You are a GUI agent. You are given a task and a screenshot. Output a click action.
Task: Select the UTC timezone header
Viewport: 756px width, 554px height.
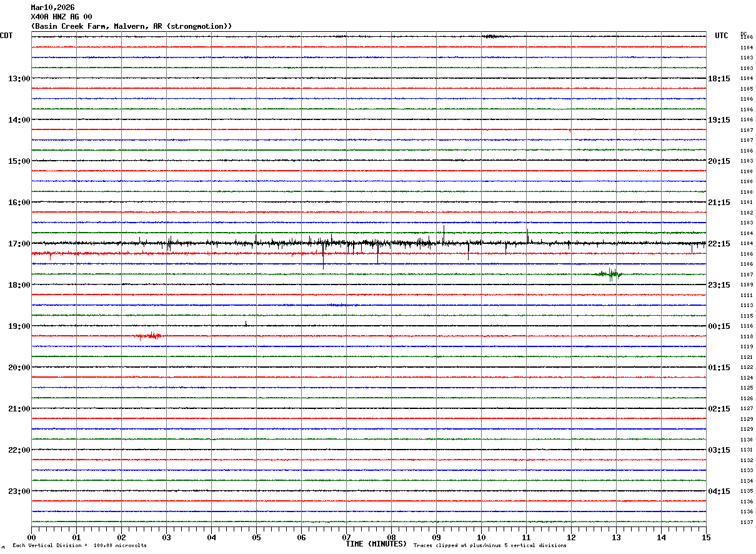722,36
